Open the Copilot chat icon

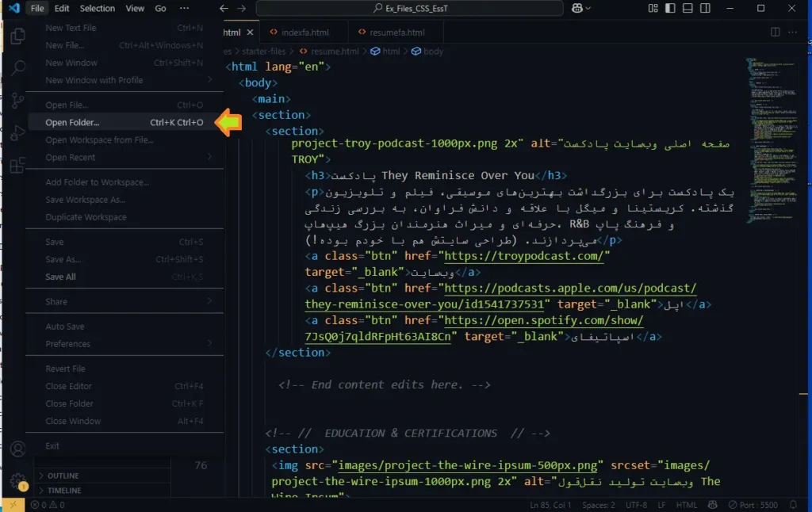[577, 8]
